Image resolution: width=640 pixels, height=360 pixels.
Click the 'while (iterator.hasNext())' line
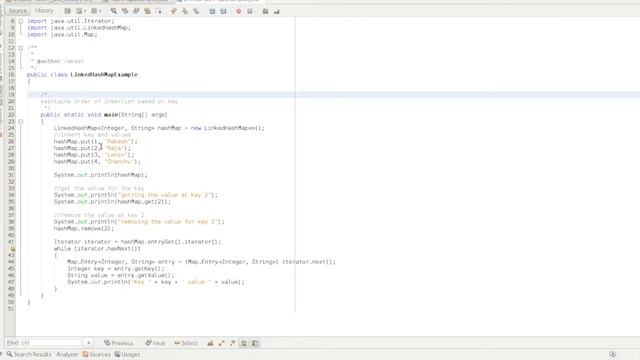(97, 249)
